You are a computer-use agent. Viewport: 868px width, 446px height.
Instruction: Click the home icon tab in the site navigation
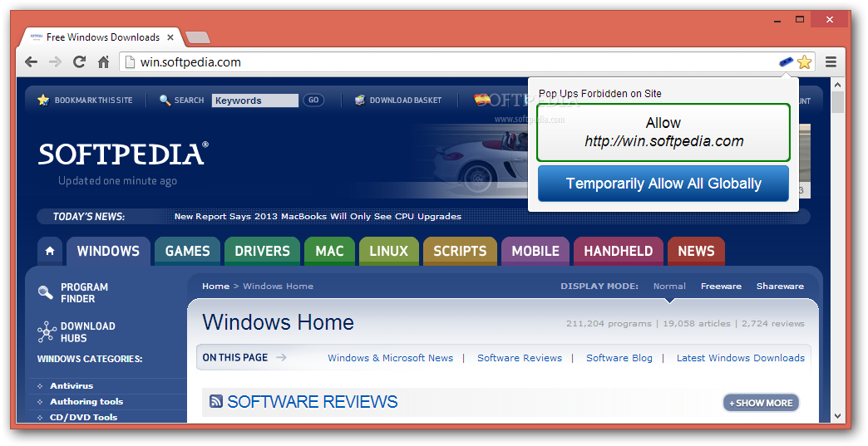[50, 251]
